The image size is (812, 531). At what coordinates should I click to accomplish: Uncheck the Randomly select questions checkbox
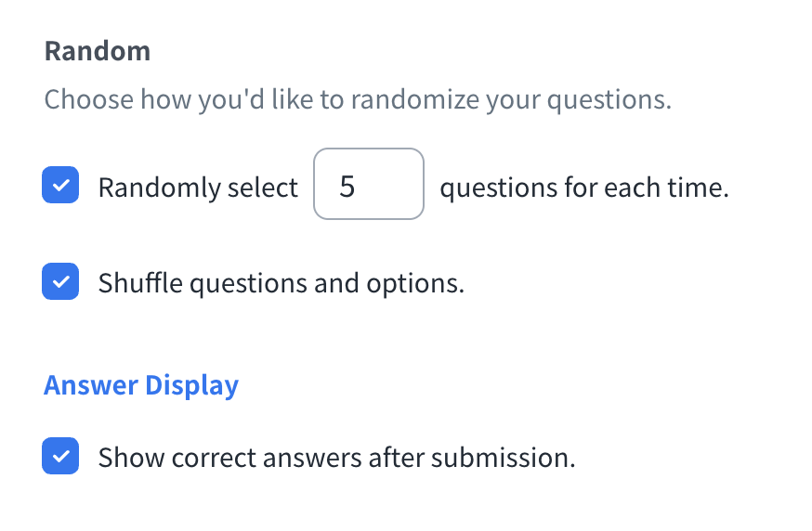point(60,186)
